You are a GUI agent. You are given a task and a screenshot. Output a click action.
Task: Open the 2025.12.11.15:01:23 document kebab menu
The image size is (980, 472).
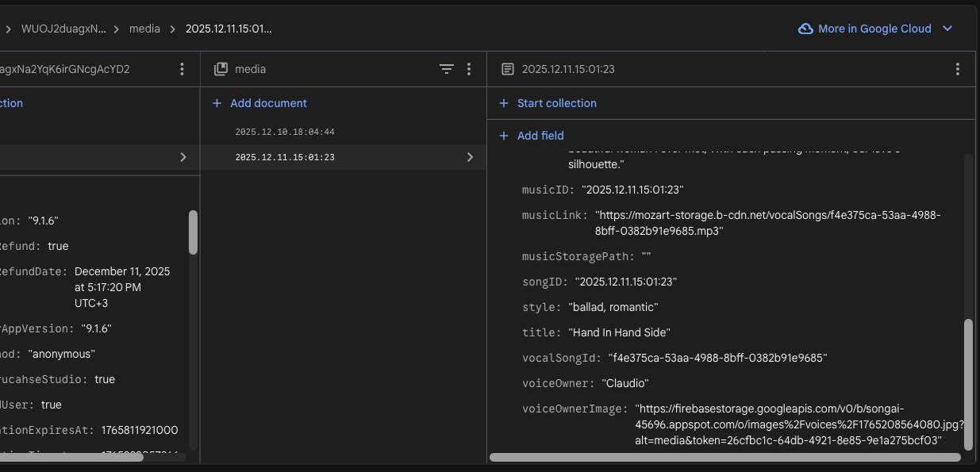[958, 69]
